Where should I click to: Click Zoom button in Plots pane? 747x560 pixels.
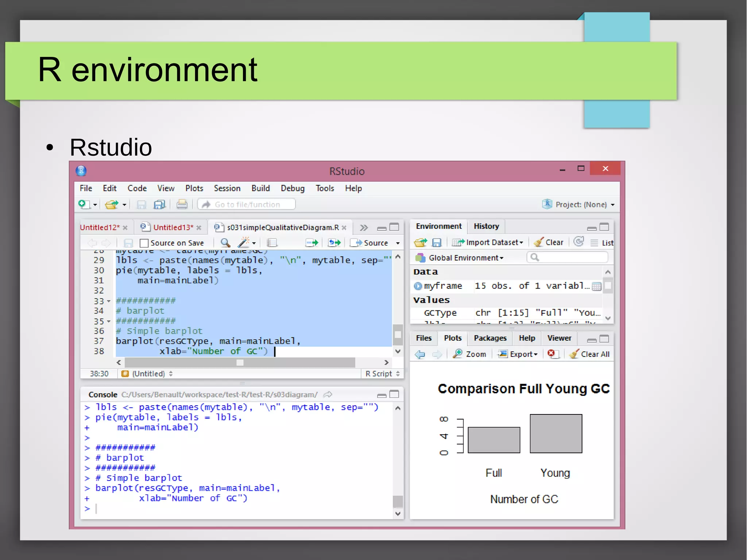point(470,354)
